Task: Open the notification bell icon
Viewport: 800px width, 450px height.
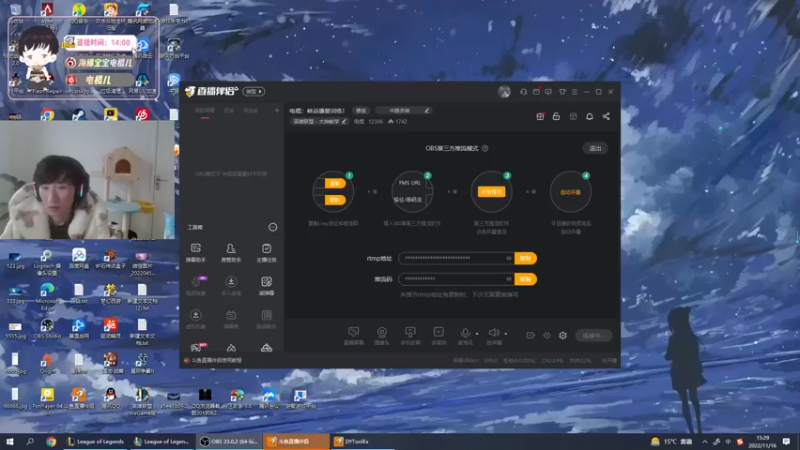Action: [589, 116]
